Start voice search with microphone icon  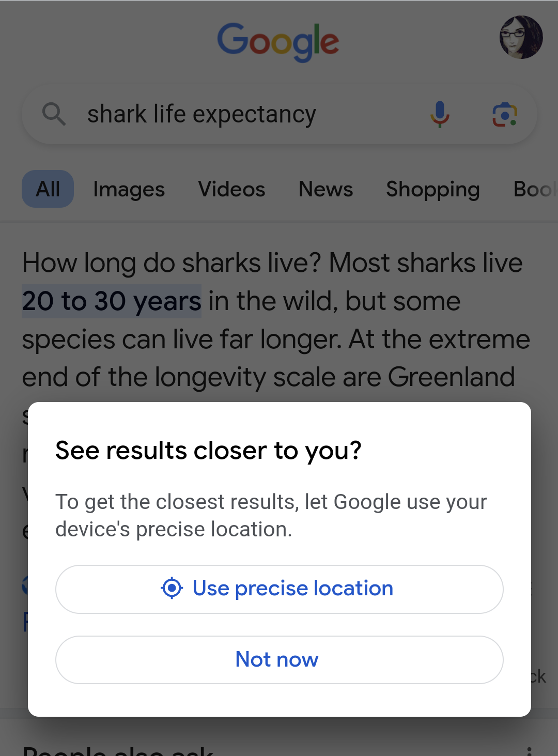tap(440, 114)
